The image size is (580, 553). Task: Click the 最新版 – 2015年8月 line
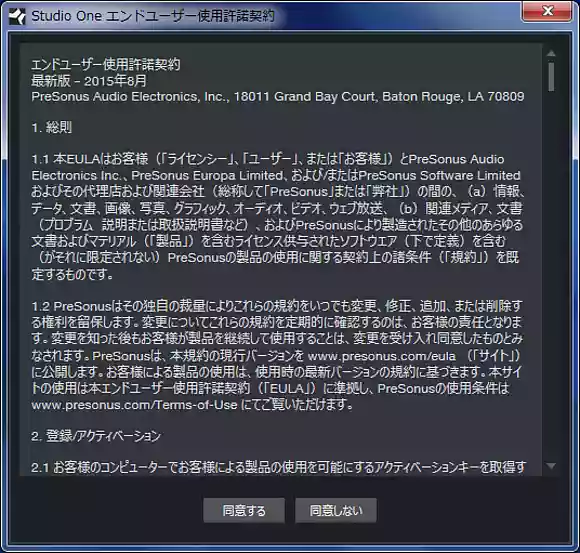(x=89, y=81)
